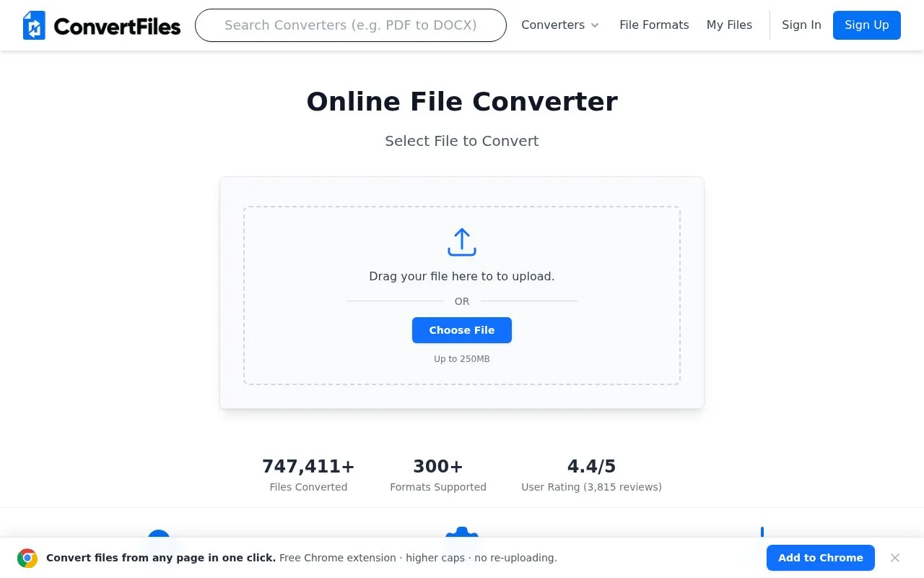
Task: Click the Sign Up button
Action: pos(867,25)
